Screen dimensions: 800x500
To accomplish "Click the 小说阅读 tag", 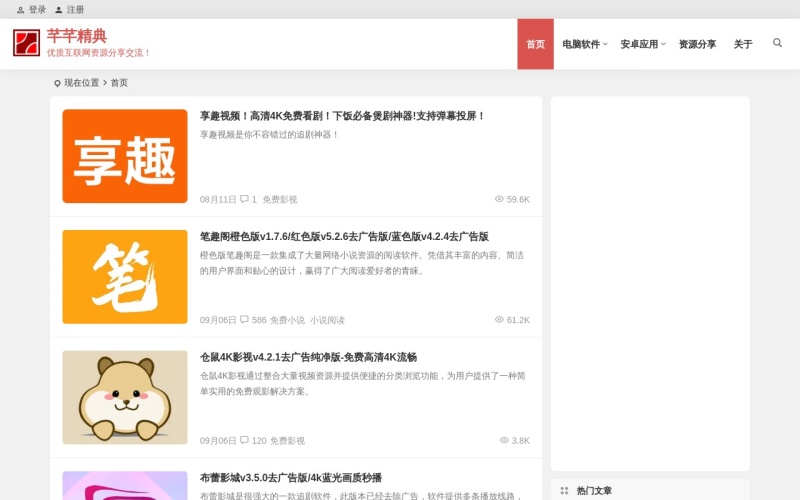I will click(x=327, y=320).
